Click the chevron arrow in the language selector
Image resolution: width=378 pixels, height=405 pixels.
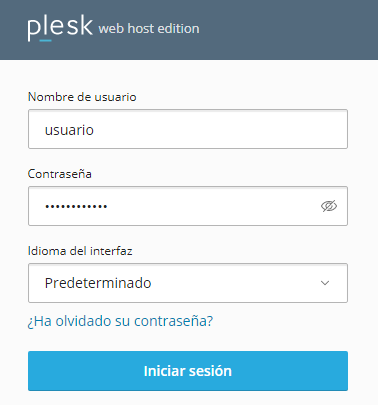pos(325,283)
